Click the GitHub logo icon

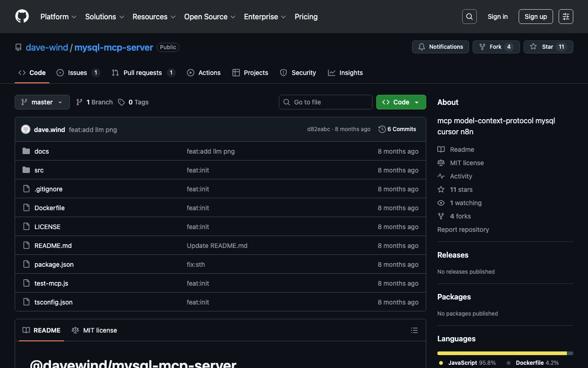click(22, 17)
